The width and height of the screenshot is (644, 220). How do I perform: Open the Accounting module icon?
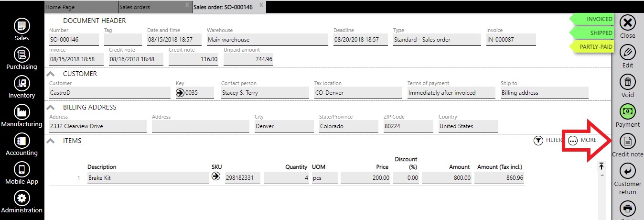tap(22, 141)
